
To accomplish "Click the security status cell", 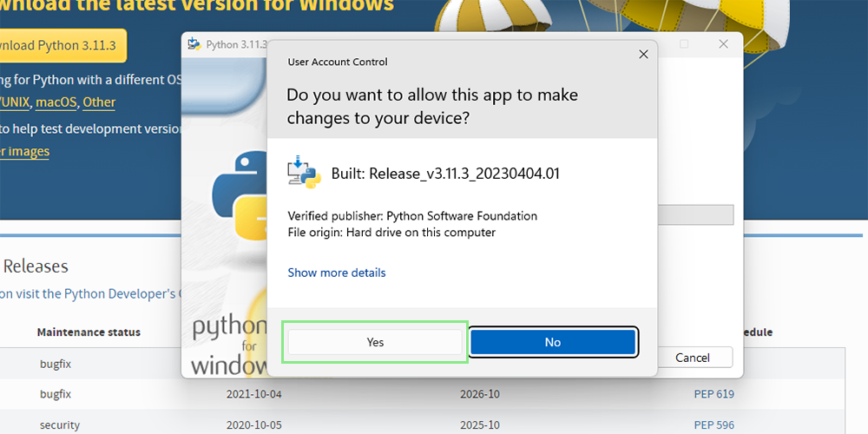I will 60,425.
